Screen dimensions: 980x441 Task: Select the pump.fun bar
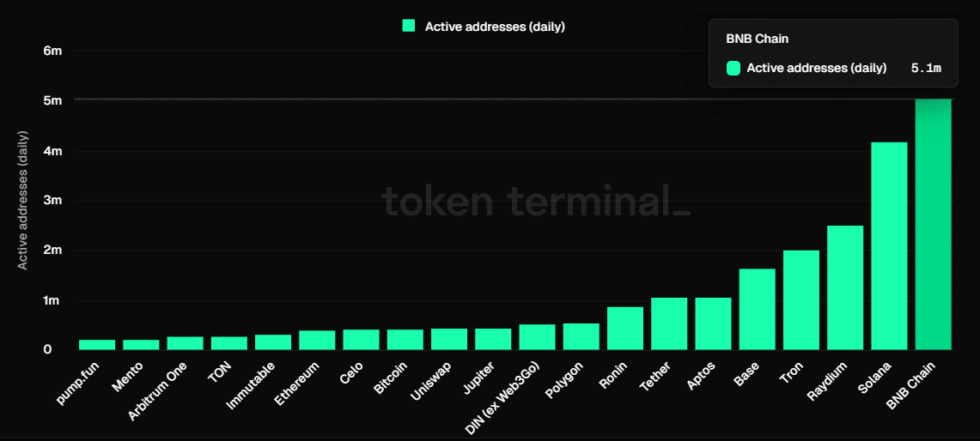[x=97, y=344]
